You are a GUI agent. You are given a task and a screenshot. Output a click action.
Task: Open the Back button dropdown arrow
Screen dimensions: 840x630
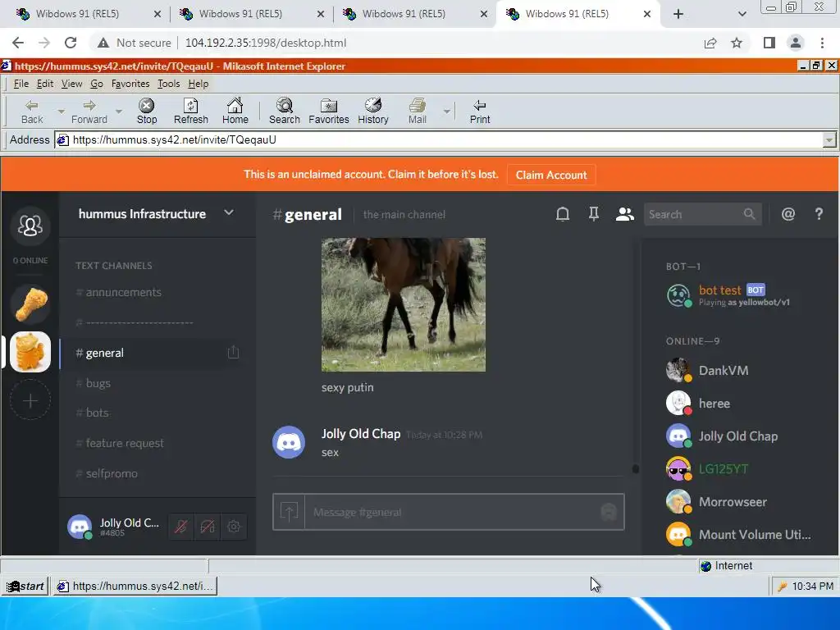[x=61, y=112]
